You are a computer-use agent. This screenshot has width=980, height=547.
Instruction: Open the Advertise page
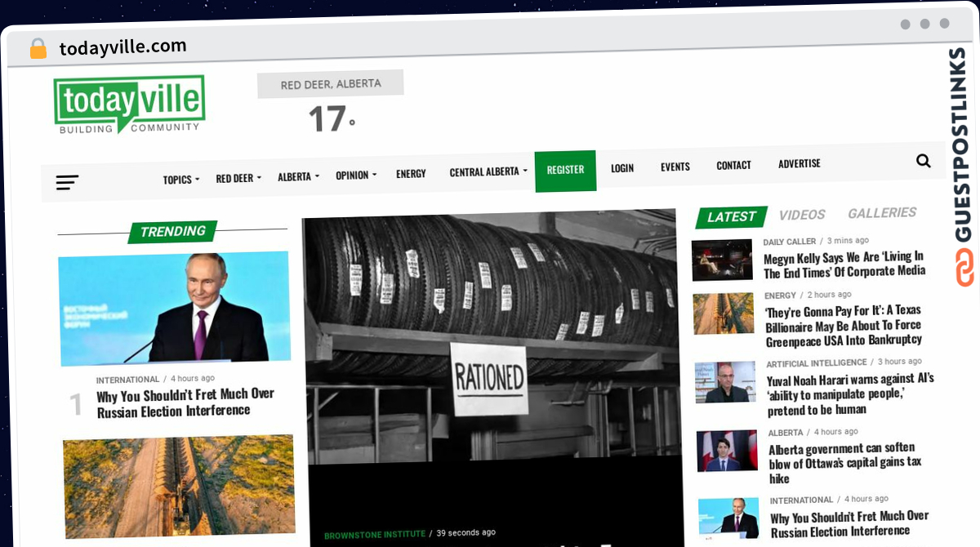800,163
